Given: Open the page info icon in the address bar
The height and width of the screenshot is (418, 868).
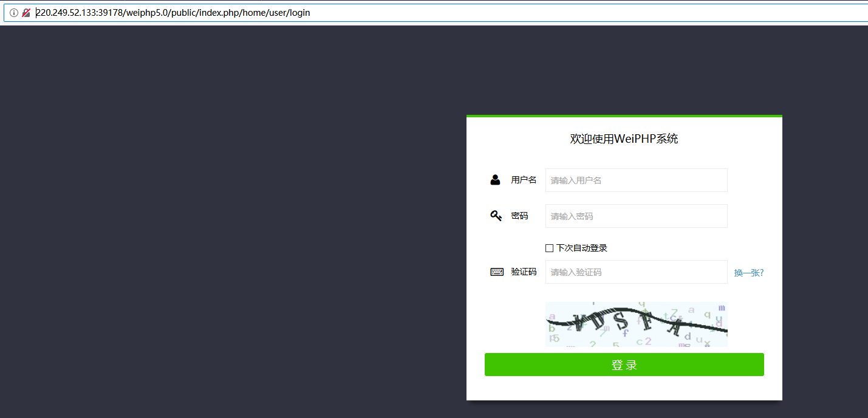Looking at the screenshot, I should tap(14, 12).
